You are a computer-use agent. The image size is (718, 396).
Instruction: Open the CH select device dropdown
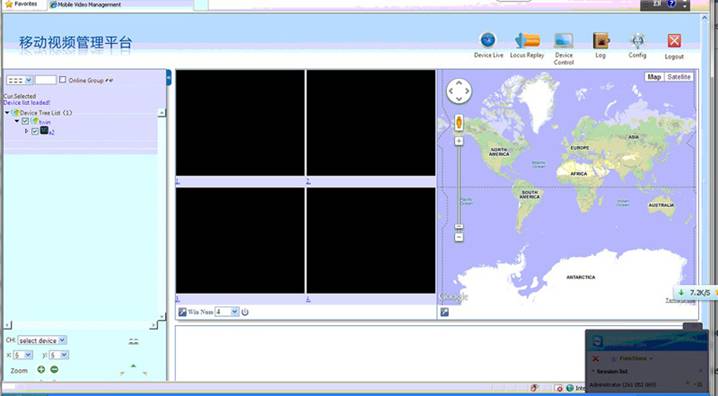click(42, 341)
